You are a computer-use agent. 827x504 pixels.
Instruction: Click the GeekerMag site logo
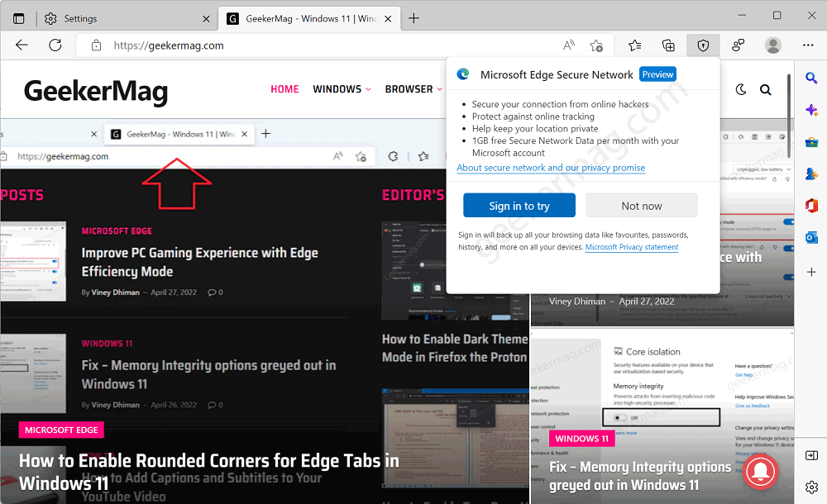[x=96, y=91]
